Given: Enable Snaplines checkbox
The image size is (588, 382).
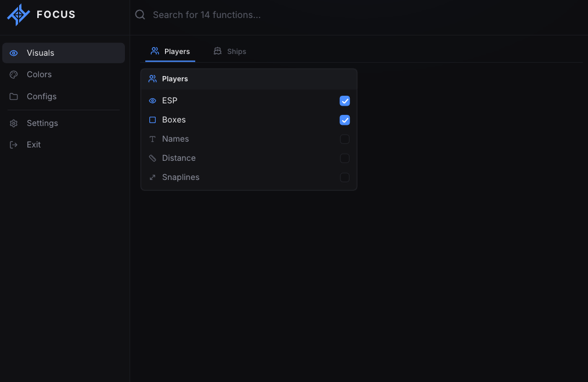Looking at the screenshot, I should click(x=345, y=177).
